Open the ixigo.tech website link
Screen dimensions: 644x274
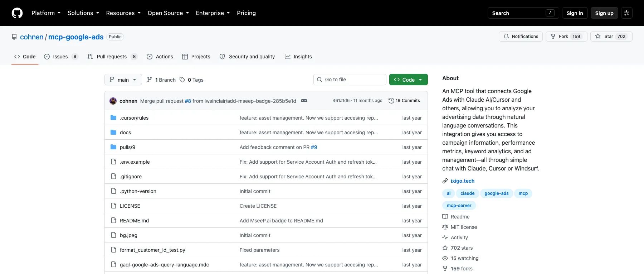462,181
